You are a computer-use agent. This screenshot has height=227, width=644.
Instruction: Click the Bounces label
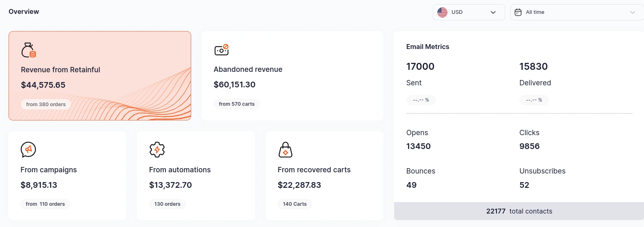point(421,171)
